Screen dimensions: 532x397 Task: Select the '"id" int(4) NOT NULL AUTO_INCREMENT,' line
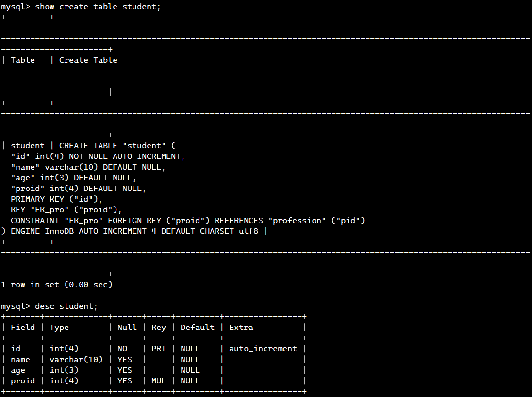point(98,156)
